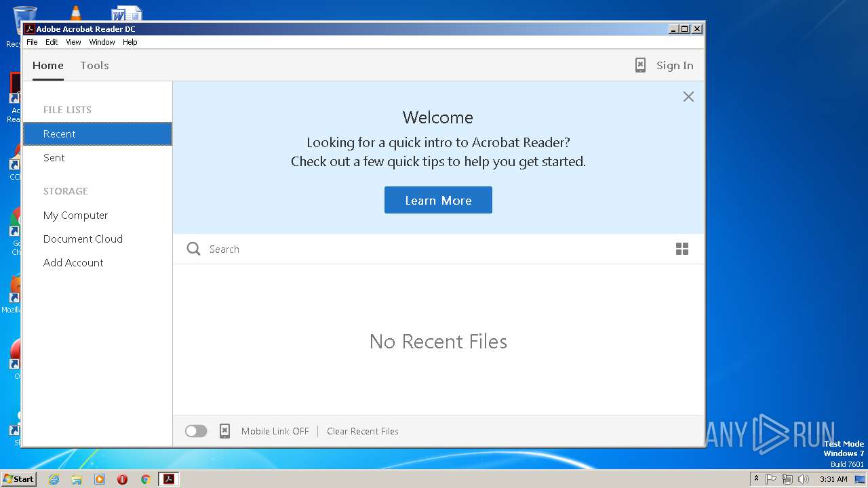Viewport: 868px width, 488px height.
Task: Minimize the Acrobat Reader window
Action: (x=673, y=29)
